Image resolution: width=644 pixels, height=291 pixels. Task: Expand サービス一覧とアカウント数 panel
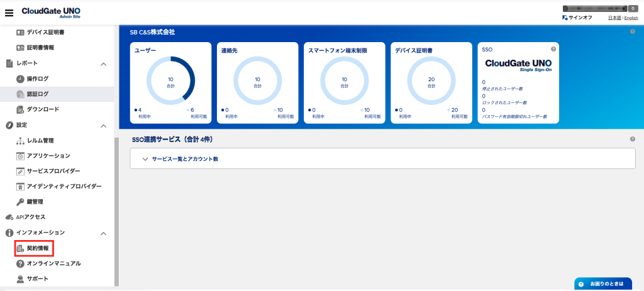(x=184, y=159)
